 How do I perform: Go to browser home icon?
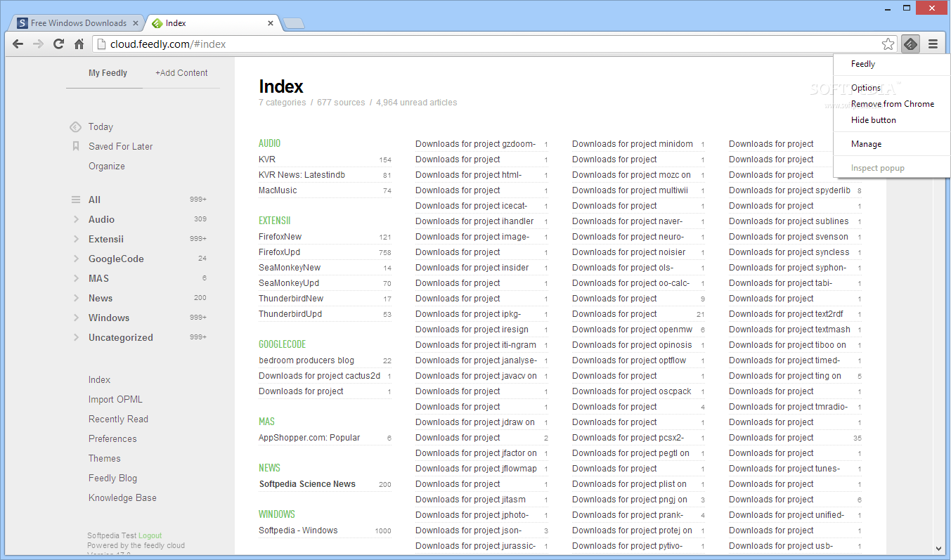79,44
